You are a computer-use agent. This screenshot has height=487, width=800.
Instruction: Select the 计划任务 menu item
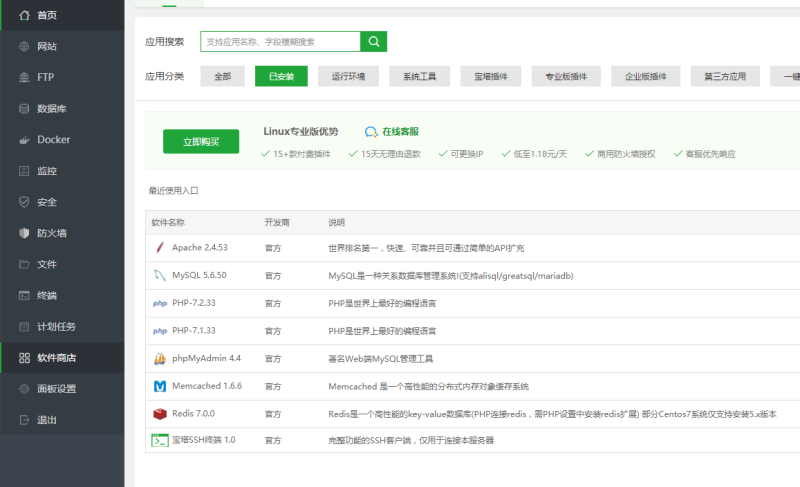point(62,326)
